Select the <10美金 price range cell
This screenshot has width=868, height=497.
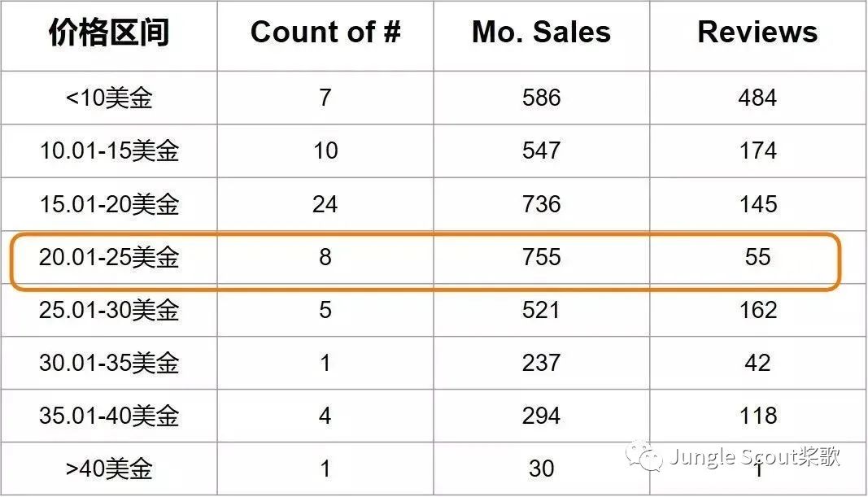click(x=109, y=98)
